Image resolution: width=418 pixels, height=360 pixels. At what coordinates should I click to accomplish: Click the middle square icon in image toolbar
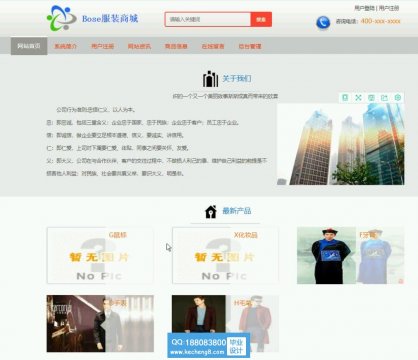[x=371, y=98]
